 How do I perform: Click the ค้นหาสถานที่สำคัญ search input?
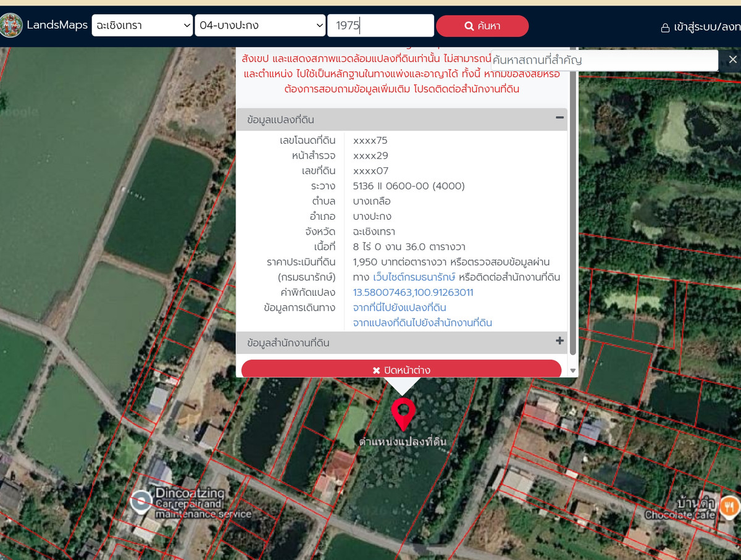pos(604,61)
